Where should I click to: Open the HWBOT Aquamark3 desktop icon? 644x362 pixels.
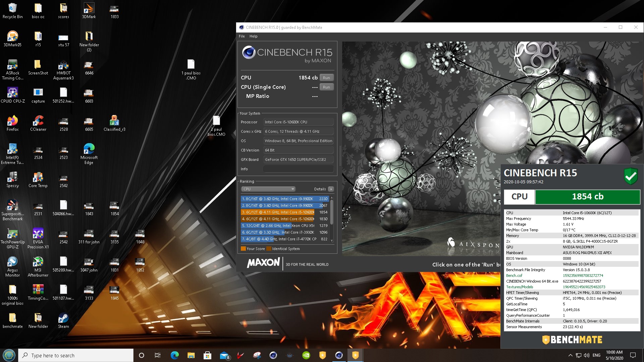pos(63,70)
